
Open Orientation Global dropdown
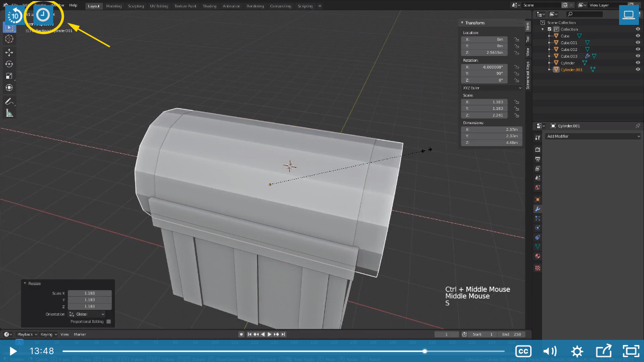tap(87, 314)
